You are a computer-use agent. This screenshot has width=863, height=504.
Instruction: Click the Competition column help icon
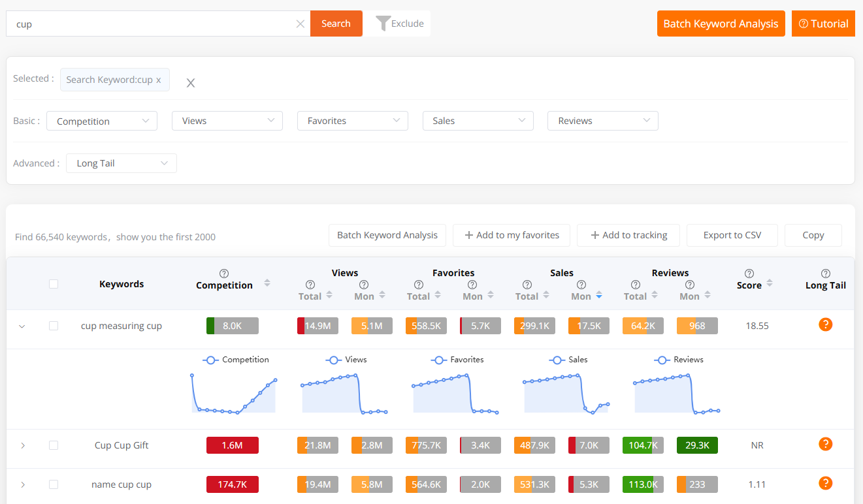tap(224, 273)
